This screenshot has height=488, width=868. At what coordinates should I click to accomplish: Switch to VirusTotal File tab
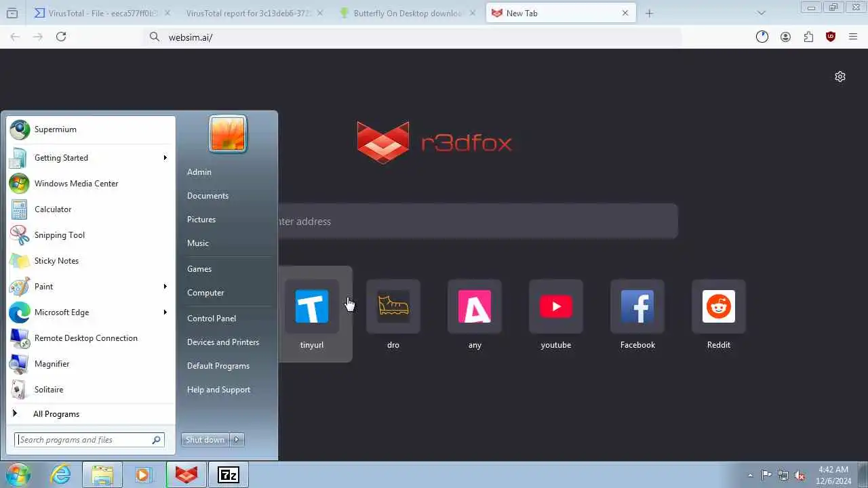pyautogui.click(x=102, y=13)
